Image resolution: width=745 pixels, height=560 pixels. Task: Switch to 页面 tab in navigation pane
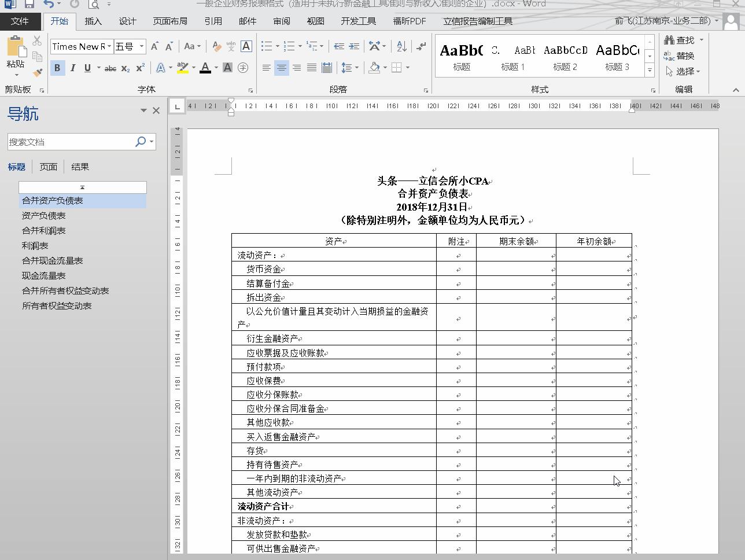[49, 167]
